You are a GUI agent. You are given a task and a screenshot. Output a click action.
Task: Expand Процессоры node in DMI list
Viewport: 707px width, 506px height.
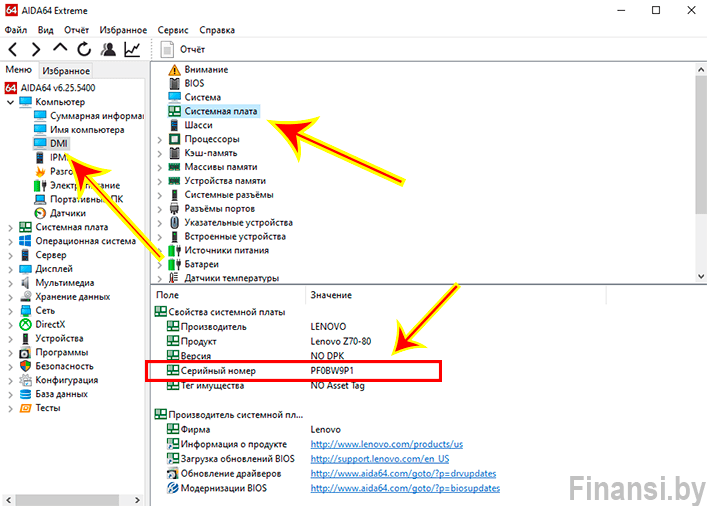160,140
